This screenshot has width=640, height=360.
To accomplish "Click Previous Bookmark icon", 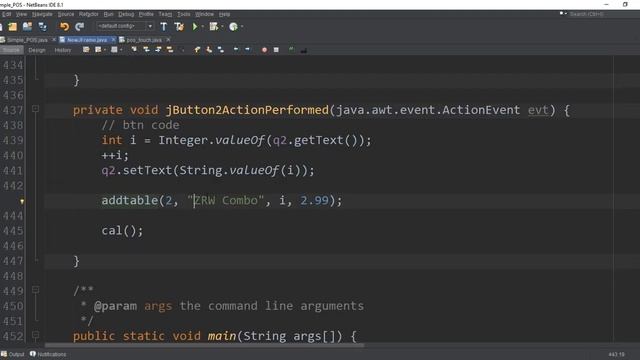I will coord(197,50).
